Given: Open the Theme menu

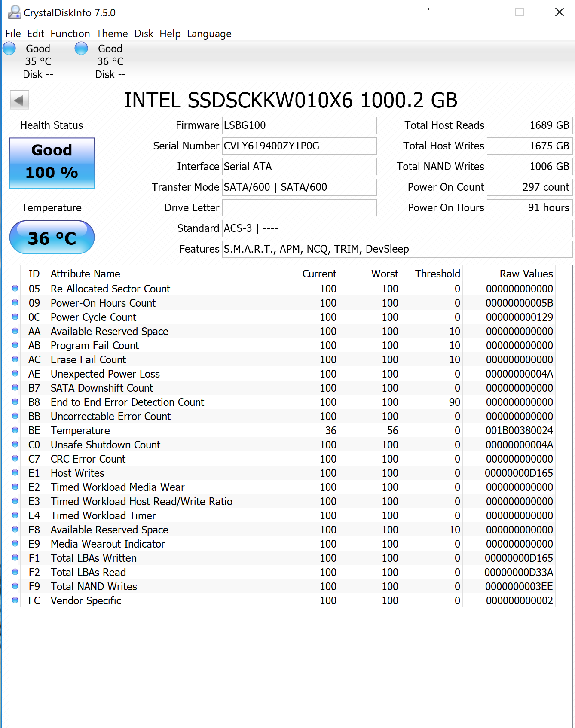Looking at the screenshot, I should (x=112, y=34).
